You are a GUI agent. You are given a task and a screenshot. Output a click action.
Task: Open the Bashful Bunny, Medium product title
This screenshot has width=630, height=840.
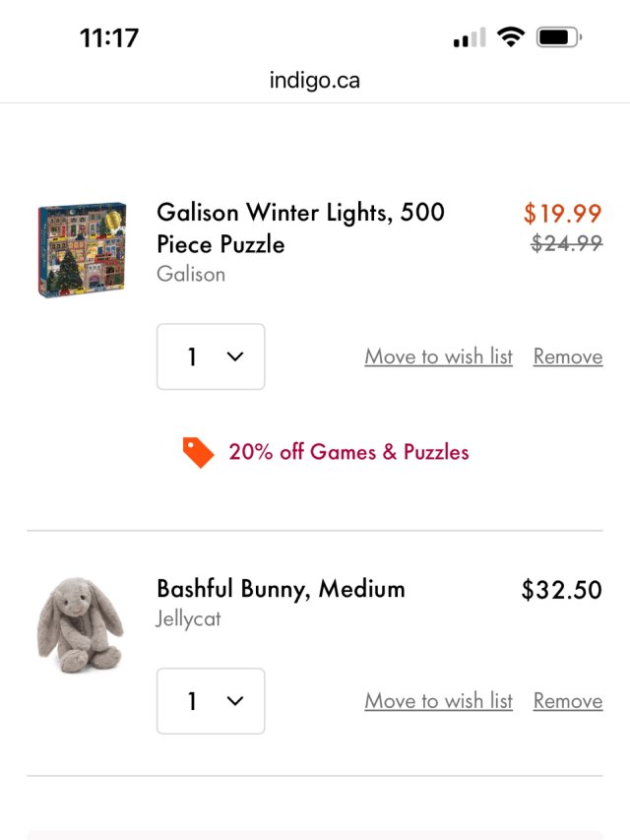click(x=281, y=589)
